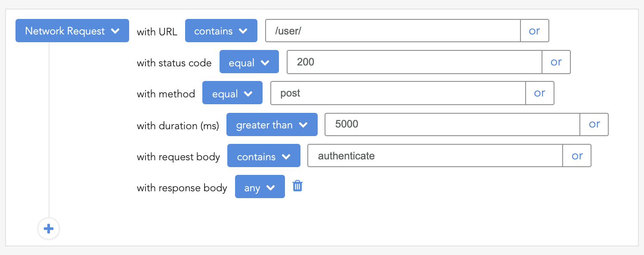Click 'or' next to the status code field
The width and height of the screenshot is (644, 255).
(556, 62)
